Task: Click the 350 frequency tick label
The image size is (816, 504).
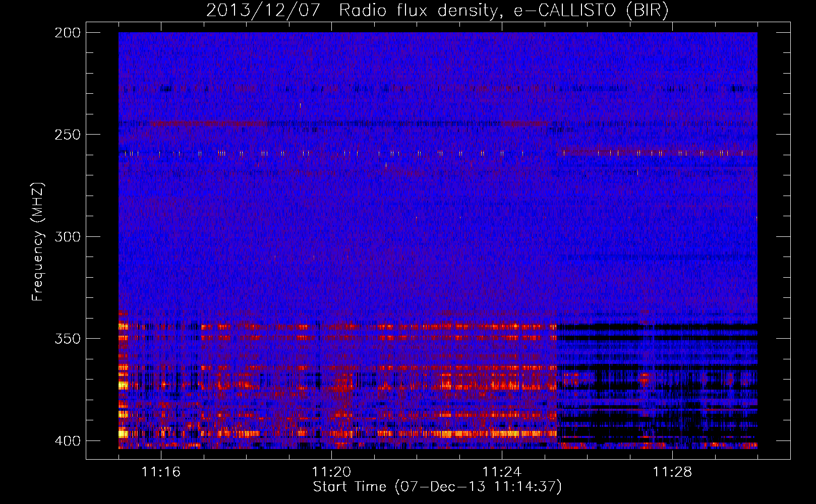Action: [x=67, y=339]
